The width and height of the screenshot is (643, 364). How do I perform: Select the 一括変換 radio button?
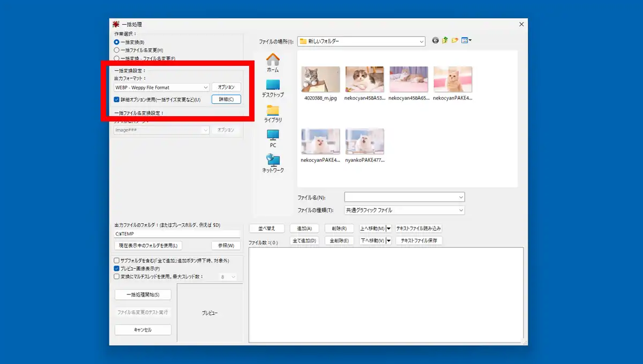(x=117, y=42)
